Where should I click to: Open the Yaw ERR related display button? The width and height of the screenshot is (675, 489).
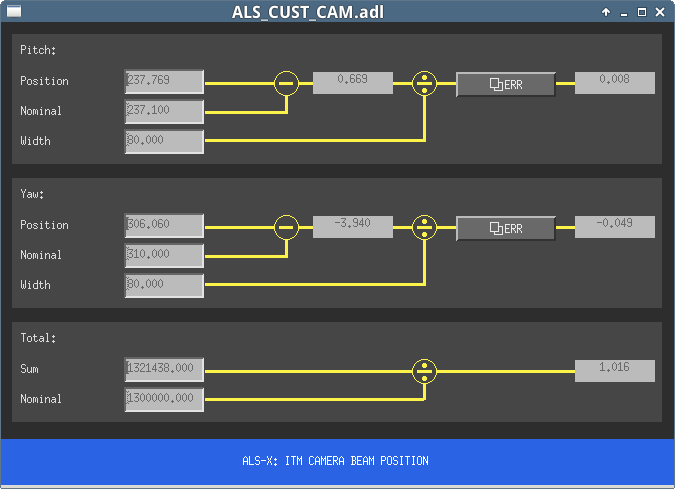pos(506,229)
